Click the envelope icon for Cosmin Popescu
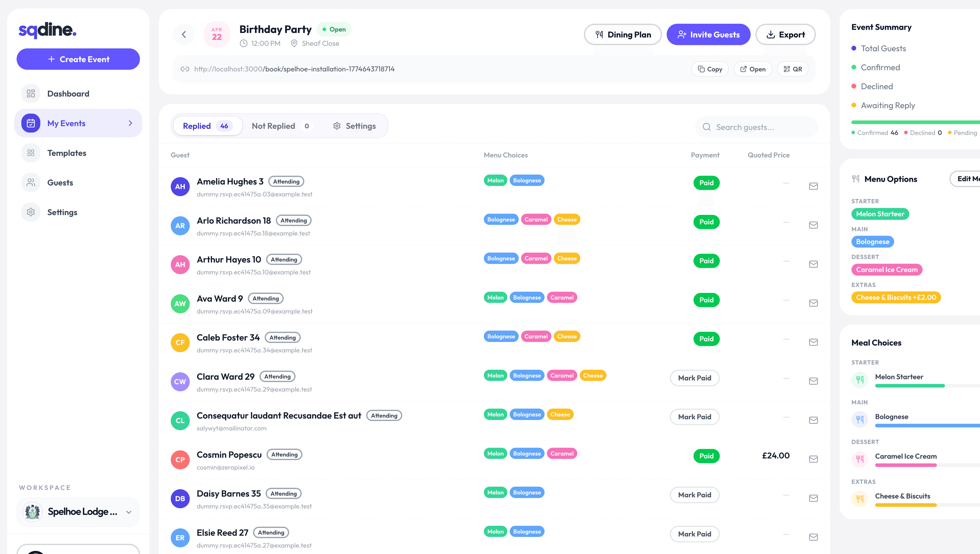Viewport: 980px width, 554px height. click(x=813, y=459)
